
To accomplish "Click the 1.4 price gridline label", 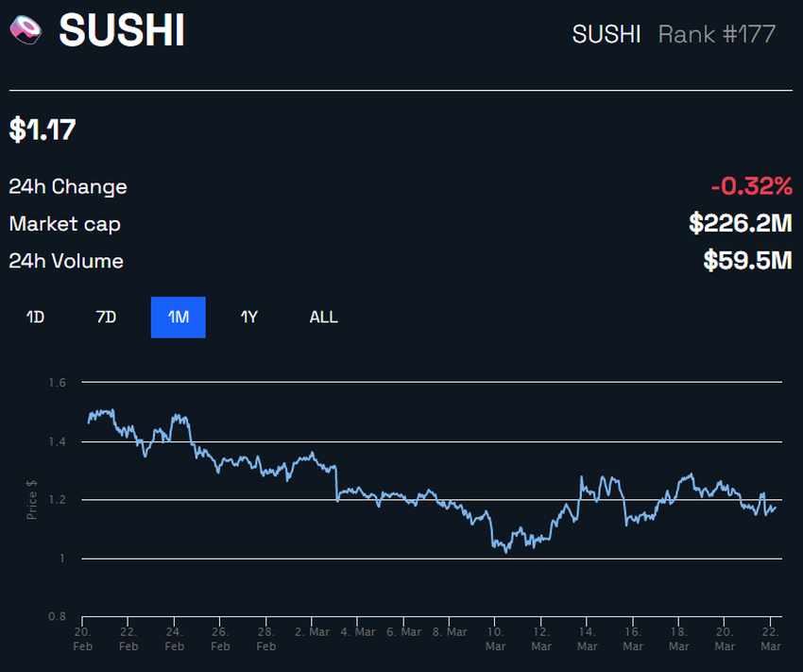I will coord(58,441).
